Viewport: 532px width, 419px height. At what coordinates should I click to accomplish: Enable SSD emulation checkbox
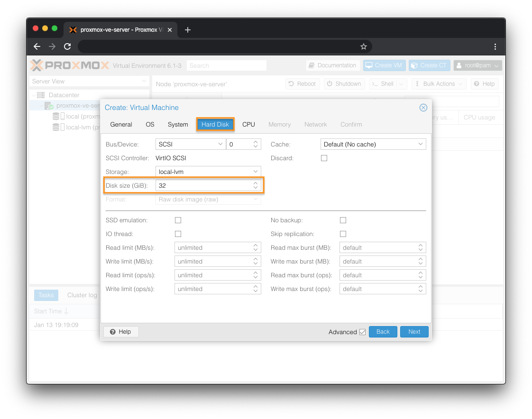pos(178,220)
